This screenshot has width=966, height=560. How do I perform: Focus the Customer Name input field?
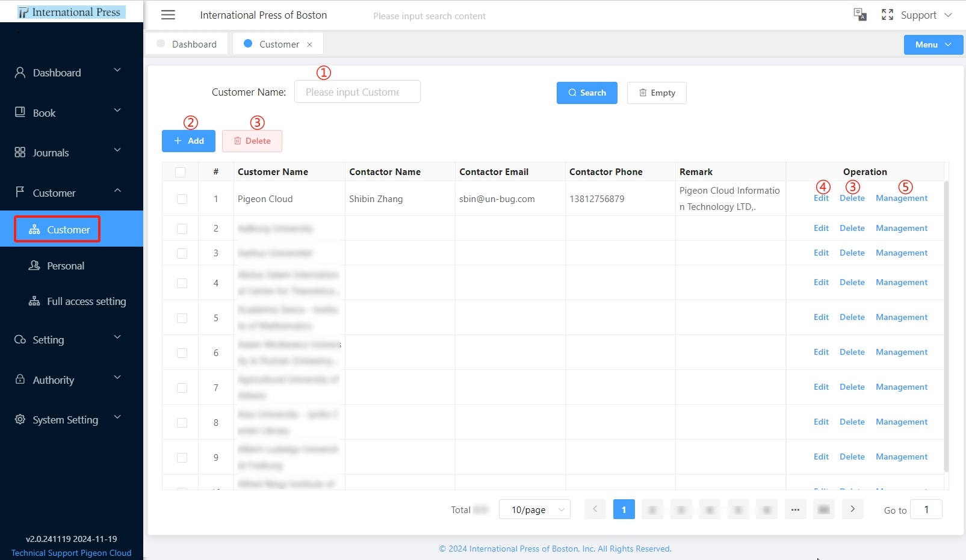[358, 91]
